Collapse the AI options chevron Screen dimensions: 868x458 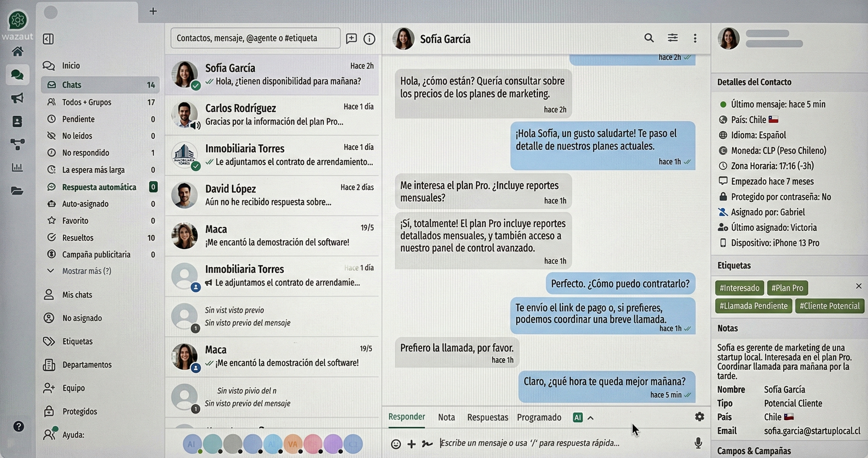point(590,417)
